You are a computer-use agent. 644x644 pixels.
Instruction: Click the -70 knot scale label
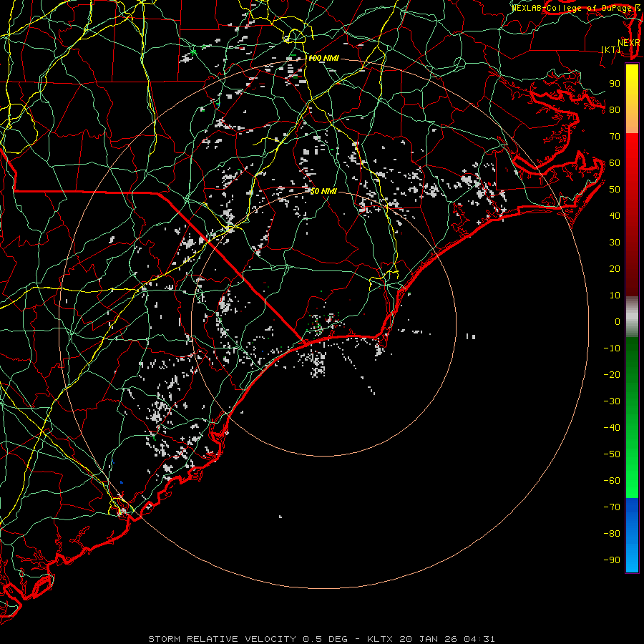(612, 507)
